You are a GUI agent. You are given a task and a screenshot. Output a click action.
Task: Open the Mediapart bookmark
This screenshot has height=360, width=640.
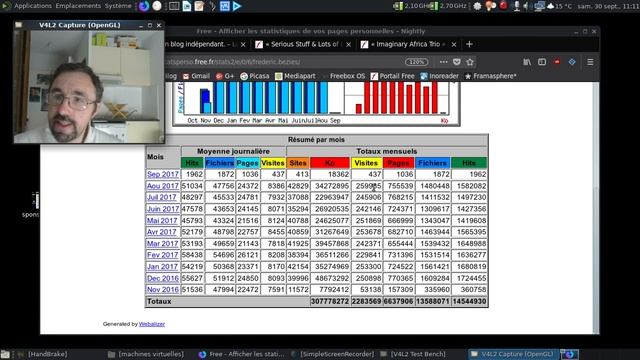[x=295, y=76]
